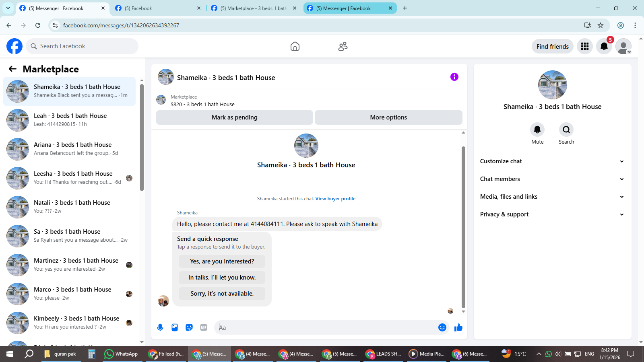This screenshot has width=644, height=362.
Task: Expand the Chat members section
Action: 552,179
